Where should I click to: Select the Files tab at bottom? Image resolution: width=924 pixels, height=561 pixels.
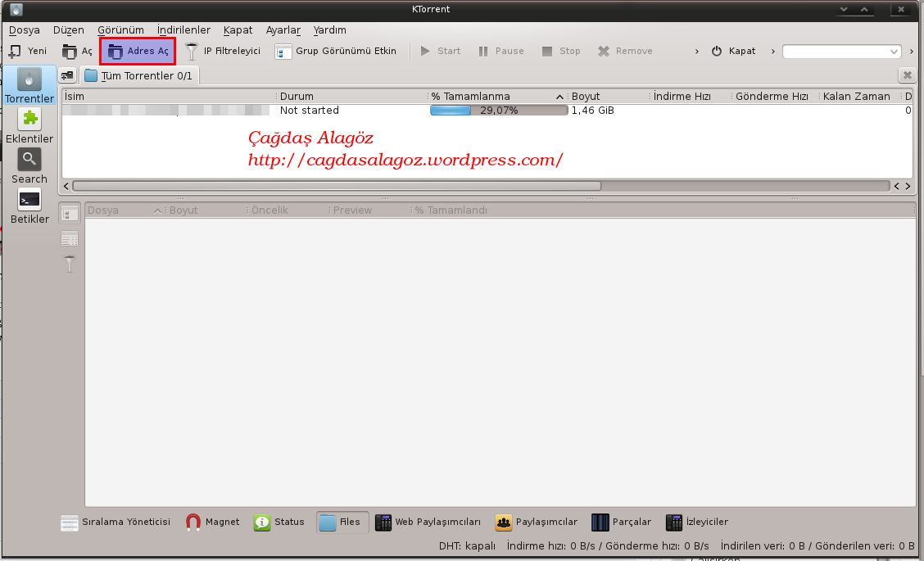click(342, 523)
